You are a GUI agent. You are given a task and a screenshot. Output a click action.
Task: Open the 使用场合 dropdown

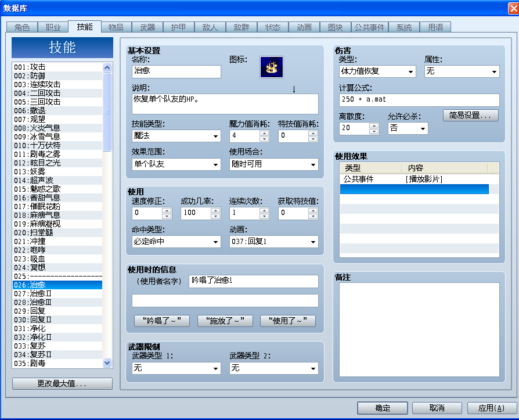tap(274, 164)
